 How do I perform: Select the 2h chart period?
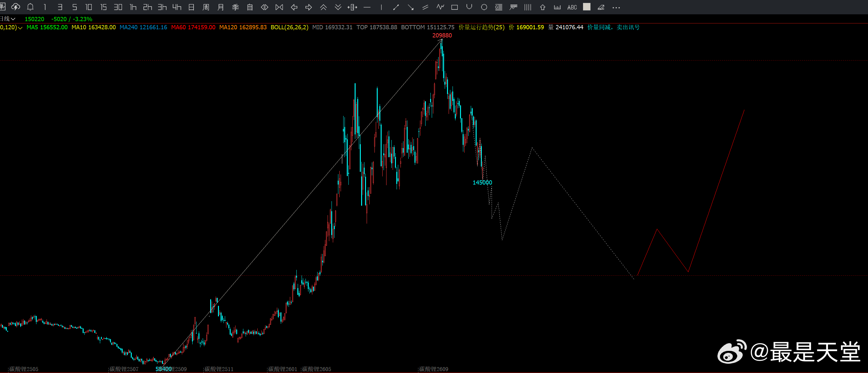(x=148, y=7)
